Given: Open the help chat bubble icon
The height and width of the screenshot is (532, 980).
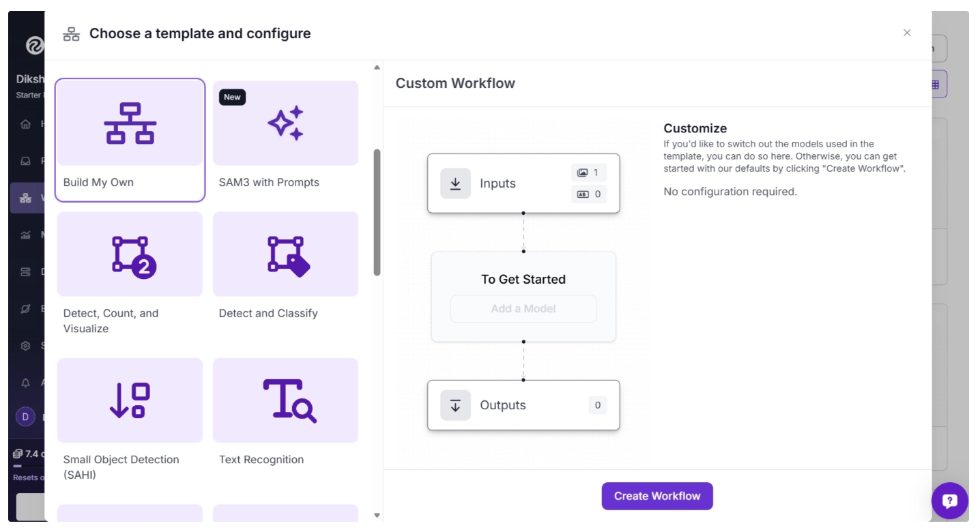Looking at the screenshot, I should [949, 501].
